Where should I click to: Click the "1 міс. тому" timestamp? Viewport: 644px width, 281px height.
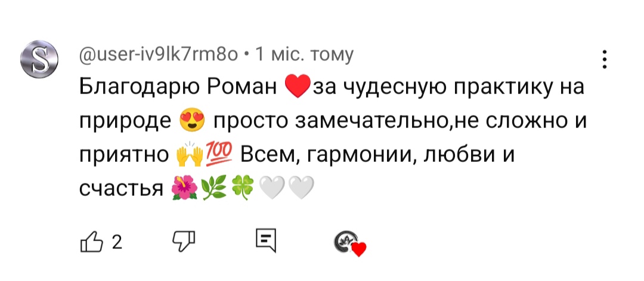pos(304,55)
